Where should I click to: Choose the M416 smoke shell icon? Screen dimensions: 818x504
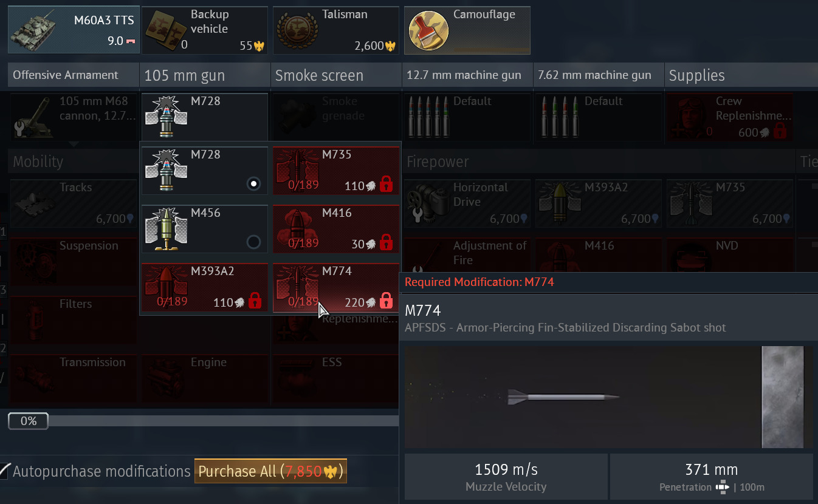coord(297,230)
